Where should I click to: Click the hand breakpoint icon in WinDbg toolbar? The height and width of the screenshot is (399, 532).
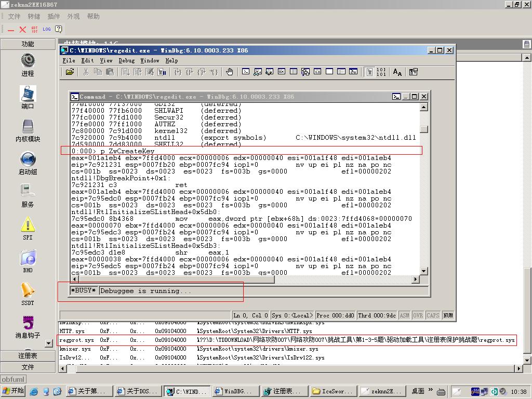click(230, 72)
